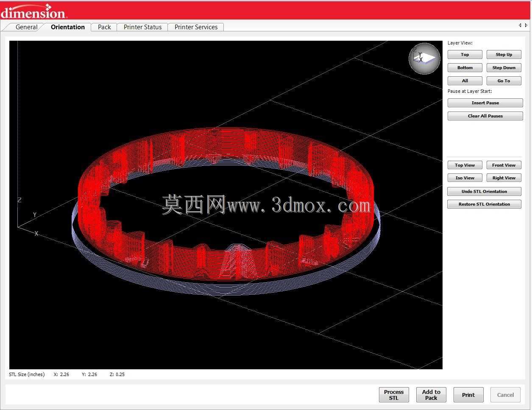Image resolution: width=532 pixels, height=410 pixels.
Task: Open the Printer Status tab
Action: click(142, 27)
